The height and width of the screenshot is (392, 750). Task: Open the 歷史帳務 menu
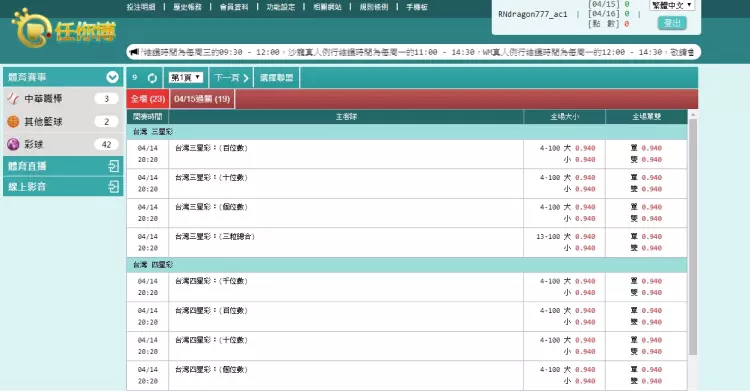point(188,7)
